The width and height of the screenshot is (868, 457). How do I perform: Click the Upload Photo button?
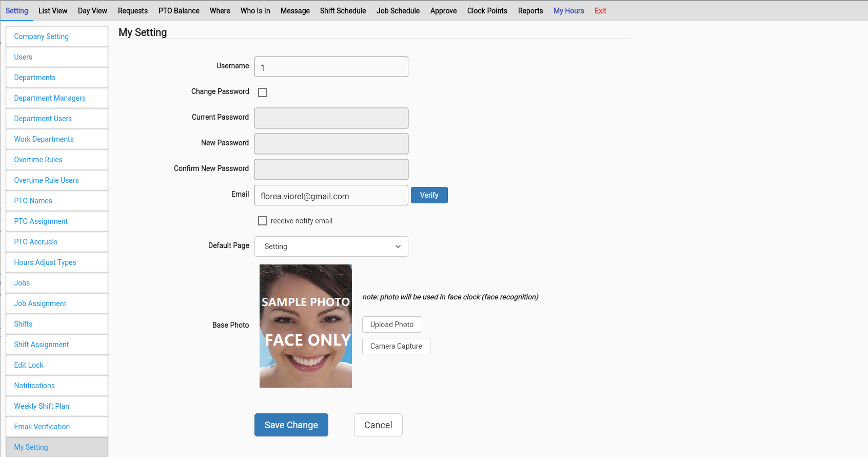(x=392, y=325)
